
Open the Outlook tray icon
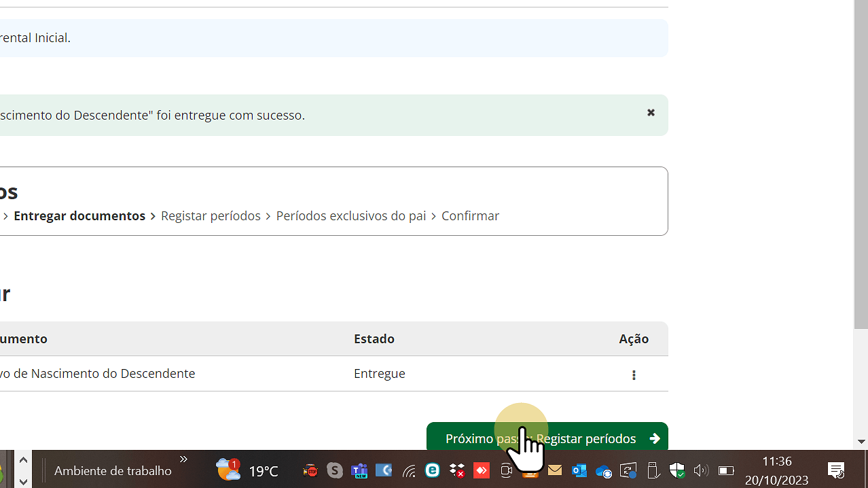pyautogui.click(x=579, y=470)
